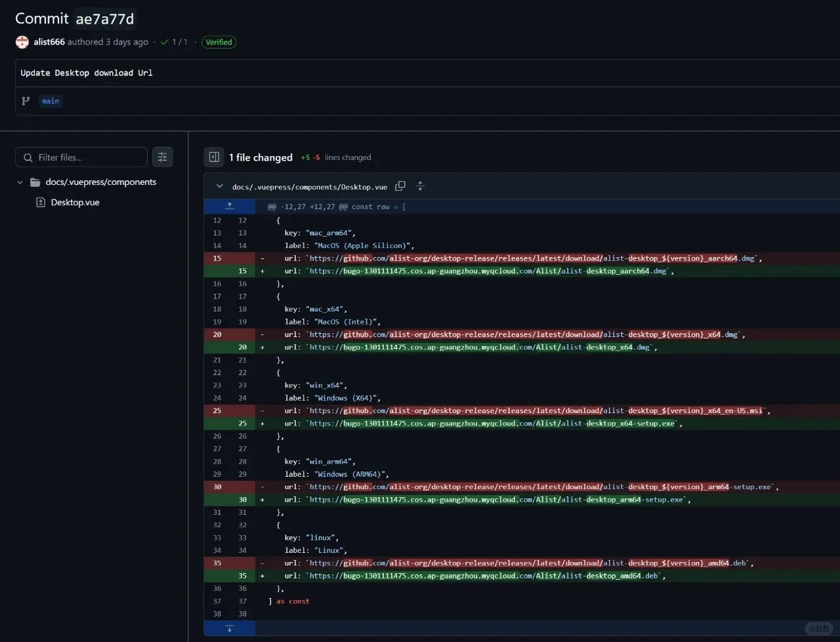The width and height of the screenshot is (840, 642).
Task: Click the code line label: "MacOS (Intel)"
Action: click(x=333, y=322)
